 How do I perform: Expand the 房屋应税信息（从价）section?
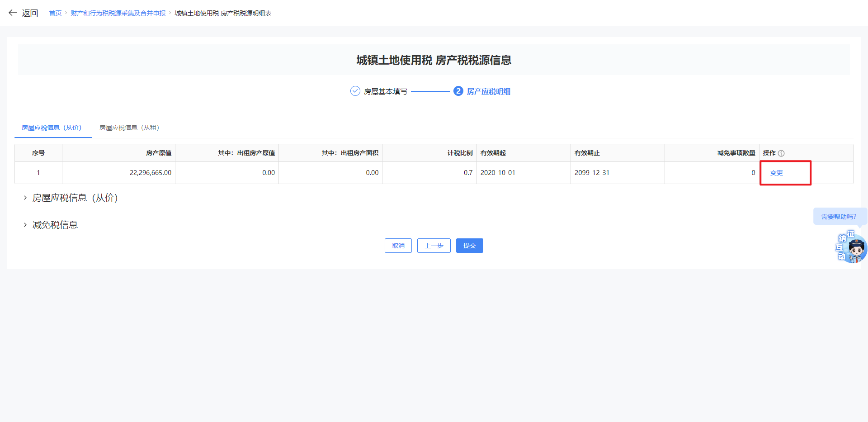point(25,198)
